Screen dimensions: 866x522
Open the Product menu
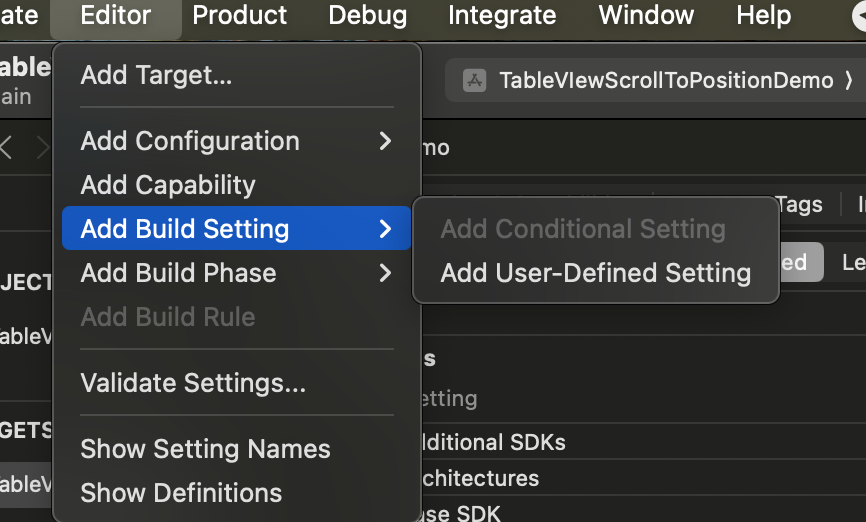click(240, 16)
